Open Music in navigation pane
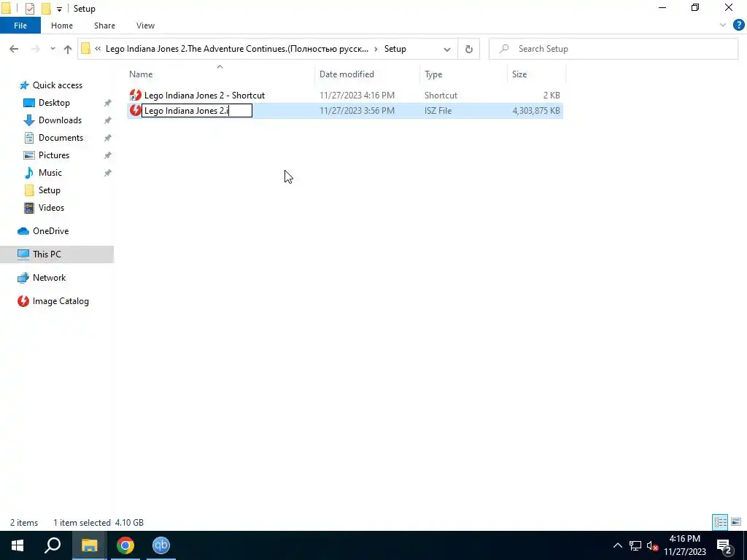This screenshot has width=747, height=560. (x=50, y=173)
